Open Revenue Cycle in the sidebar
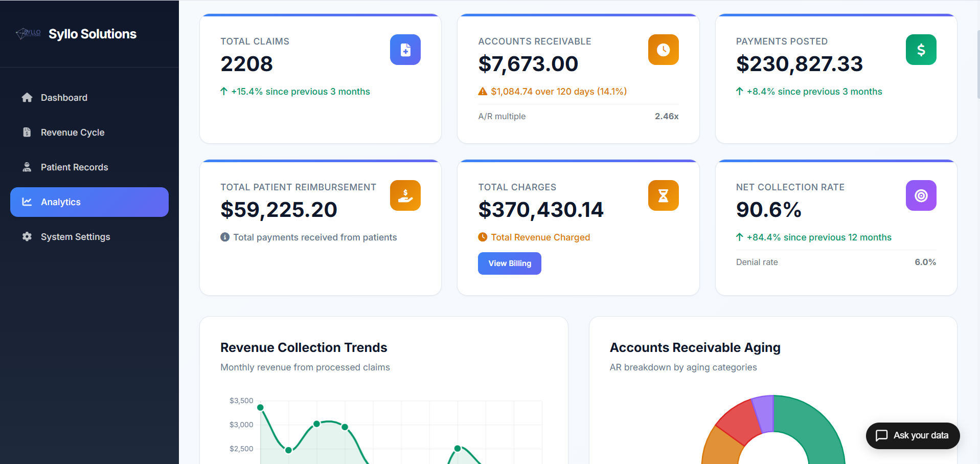Viewport: 980px width, 464px height. click(89, 132)
